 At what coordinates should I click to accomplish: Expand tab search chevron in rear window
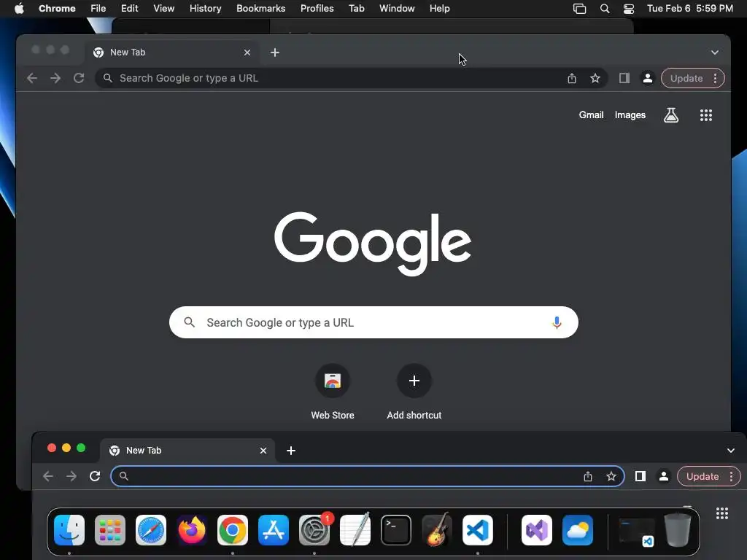715,52
